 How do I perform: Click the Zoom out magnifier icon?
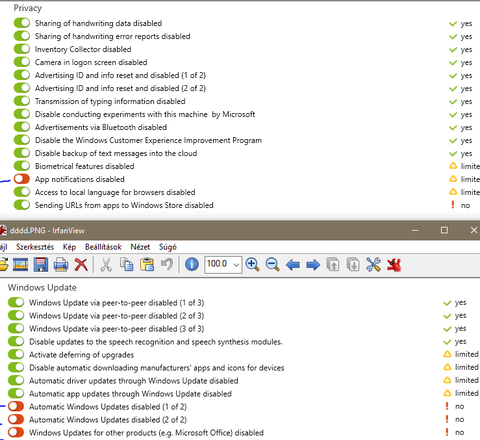[x=272, y=265]
